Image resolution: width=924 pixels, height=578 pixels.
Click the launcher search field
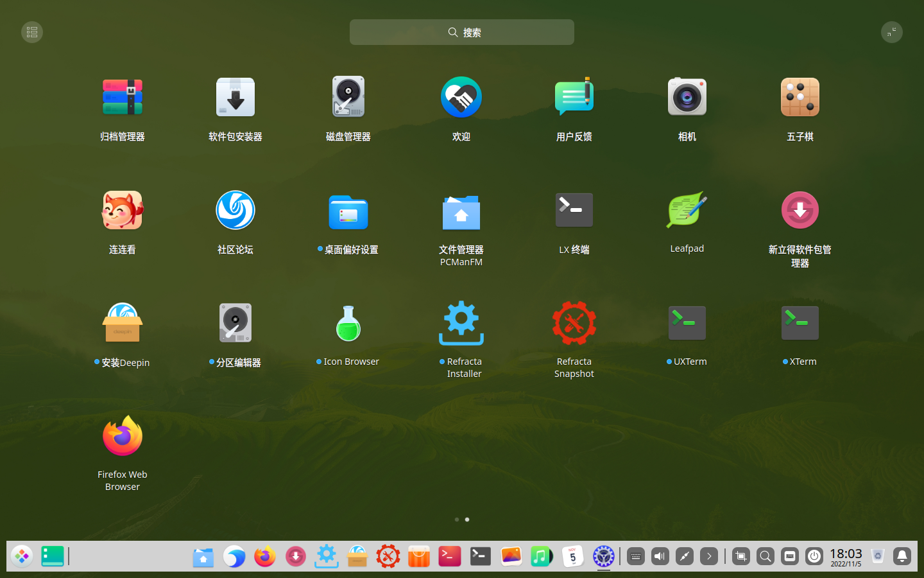[462, 32]
